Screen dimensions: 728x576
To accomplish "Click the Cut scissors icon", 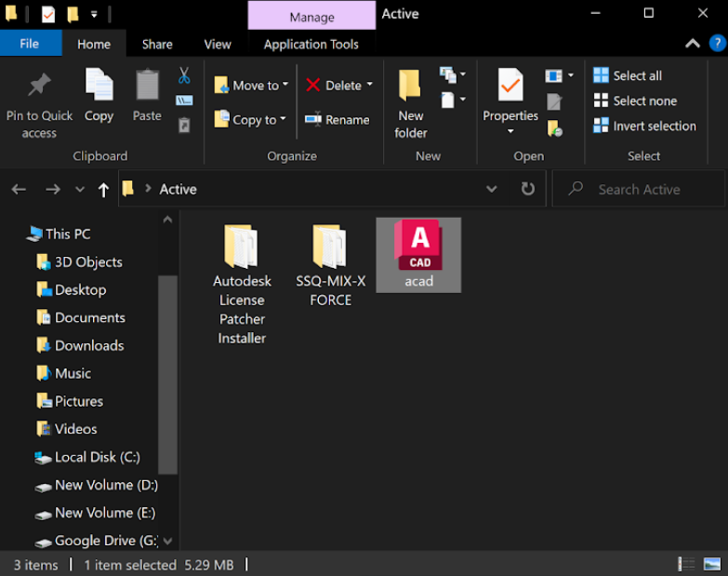I will coord(184,75).
